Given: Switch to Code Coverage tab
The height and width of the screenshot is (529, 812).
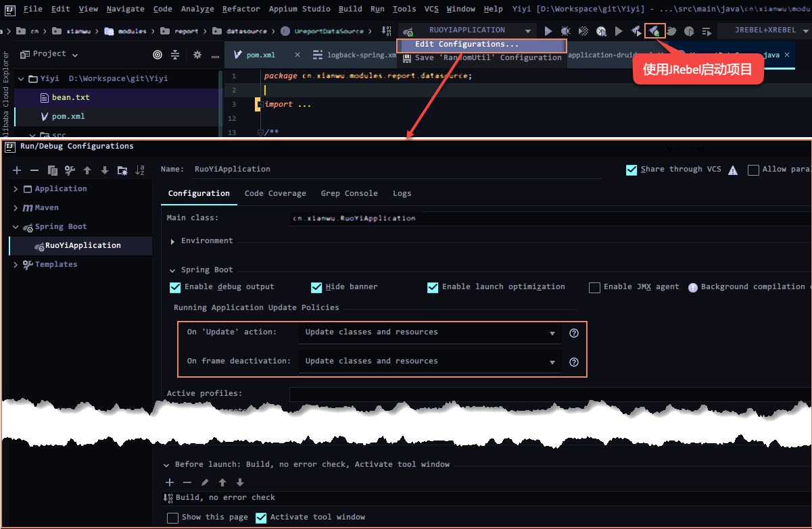Looking at the screenshot, I should (x=275, y=193).
